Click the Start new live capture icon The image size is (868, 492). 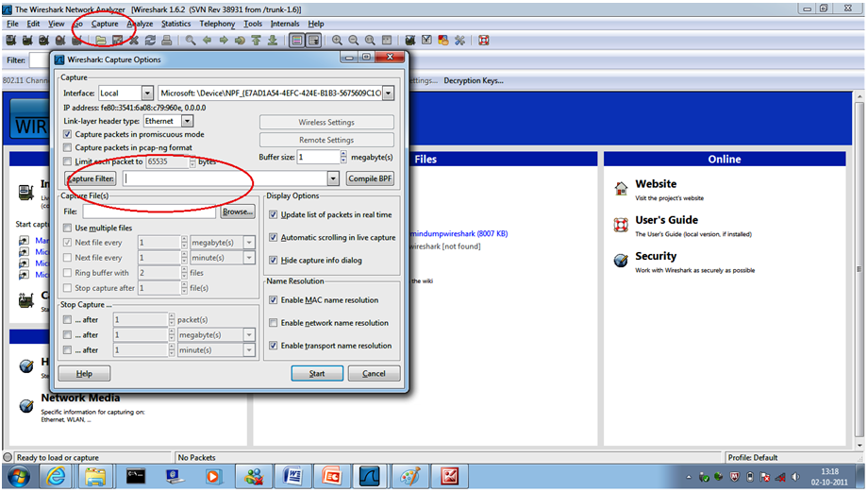coord(43,41)
